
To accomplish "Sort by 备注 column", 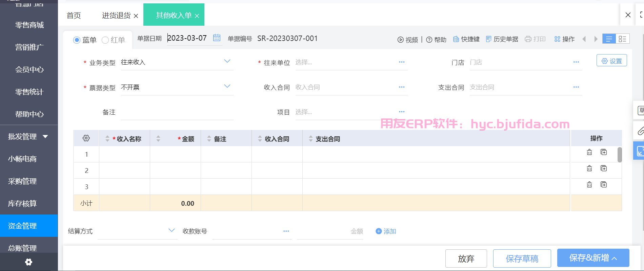I will pyautogui.click(x=209, y=138).
